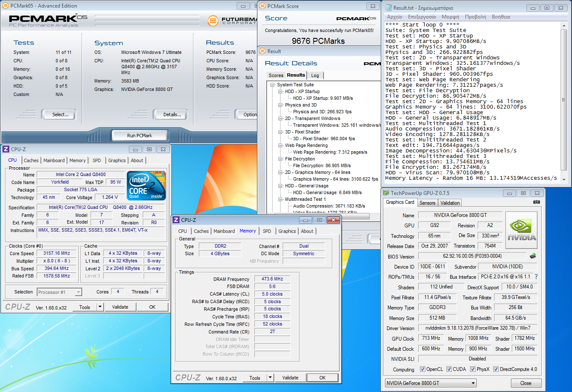The image size is (572, 392).
Task: Open Mainboard tab in CPU-Z processor window
Action: pos(54,160)
